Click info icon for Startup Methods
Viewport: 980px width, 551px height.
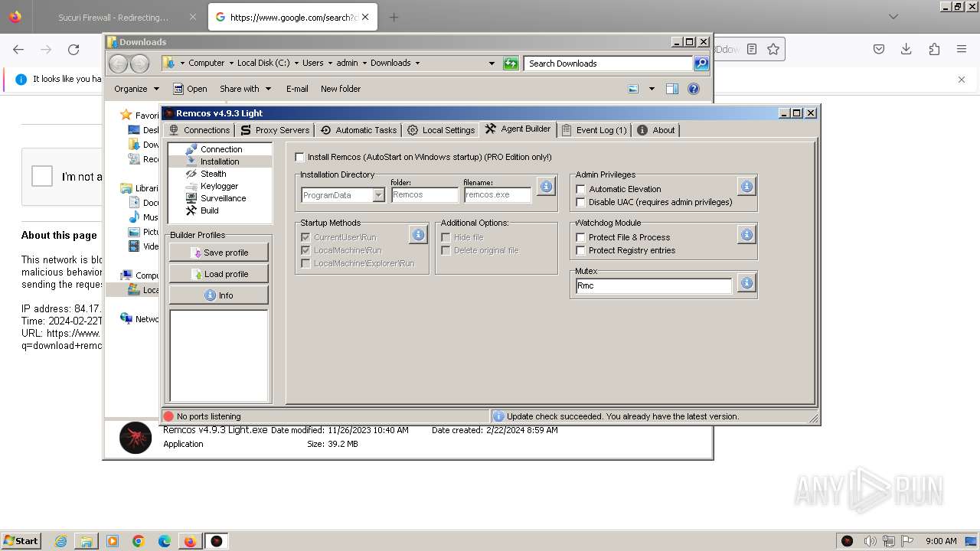point(418,235)
